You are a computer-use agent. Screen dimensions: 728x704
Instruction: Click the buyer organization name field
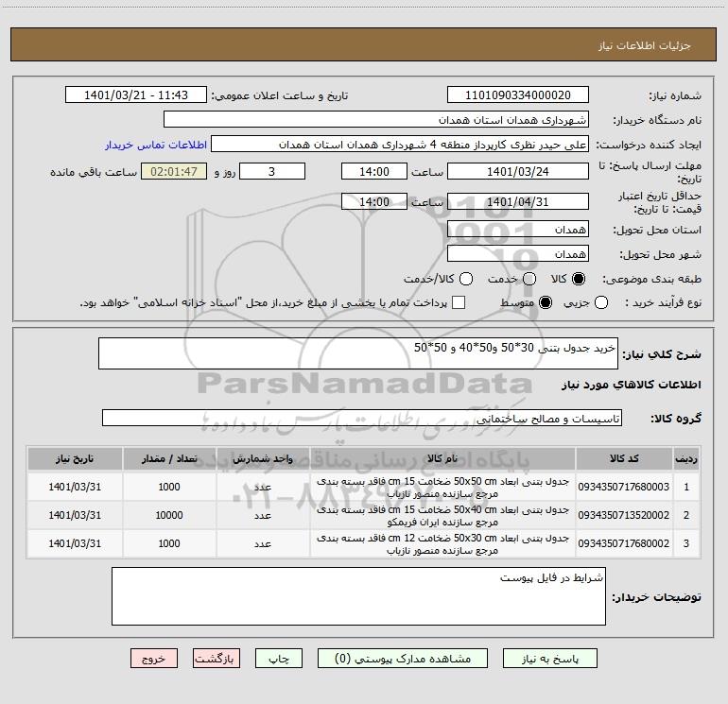pyautogui.click(x=376, y=120)
